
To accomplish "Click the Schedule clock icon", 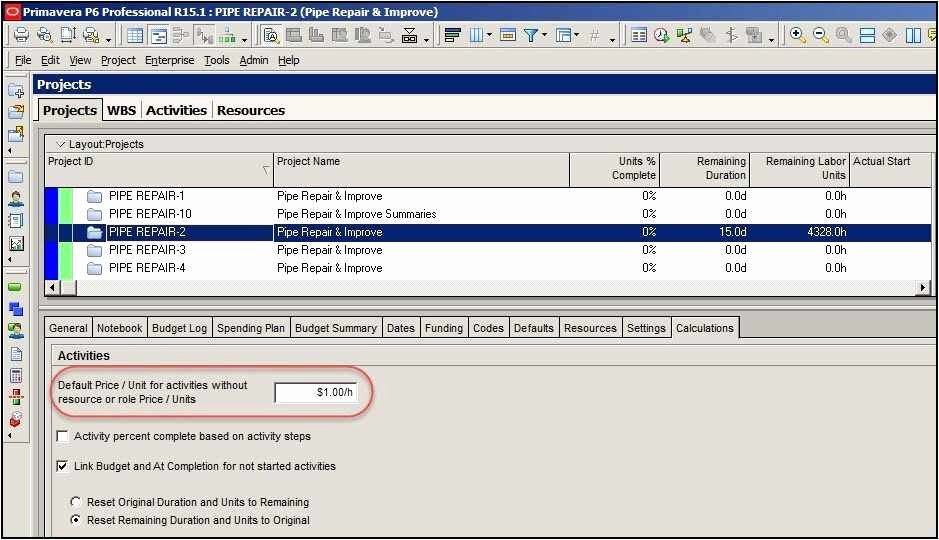I will point(662,35).
